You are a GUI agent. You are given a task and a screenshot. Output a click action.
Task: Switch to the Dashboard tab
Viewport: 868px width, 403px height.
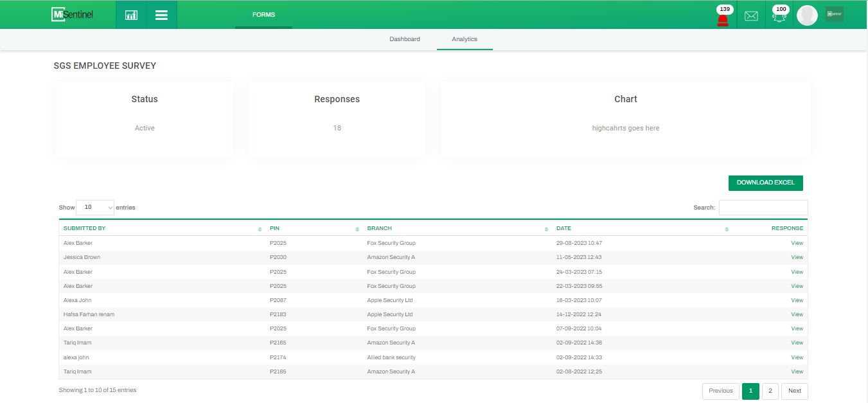pos(405,39)
